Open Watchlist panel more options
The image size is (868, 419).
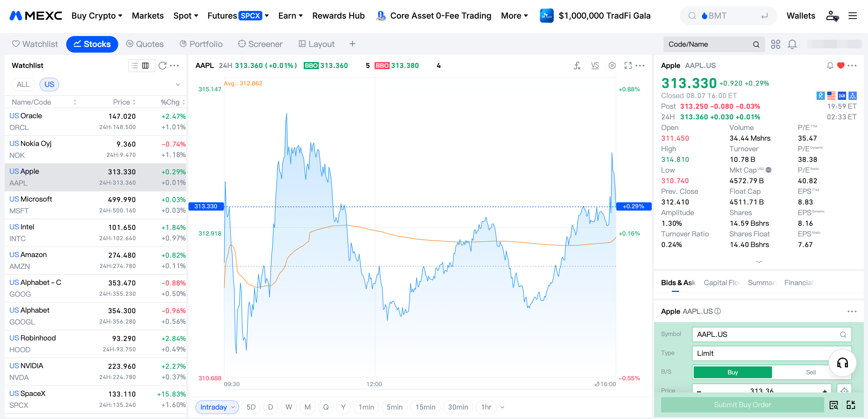(x=175, y=65)
